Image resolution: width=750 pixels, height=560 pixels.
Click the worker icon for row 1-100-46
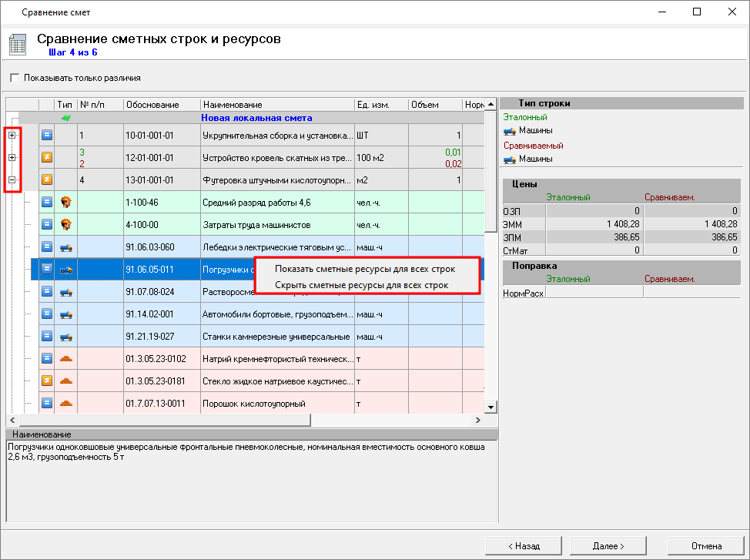[66, 202]
